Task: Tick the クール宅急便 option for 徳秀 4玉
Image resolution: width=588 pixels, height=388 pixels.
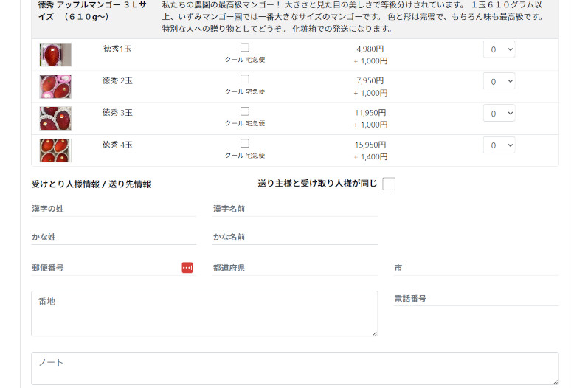Action: coord(245,143)
